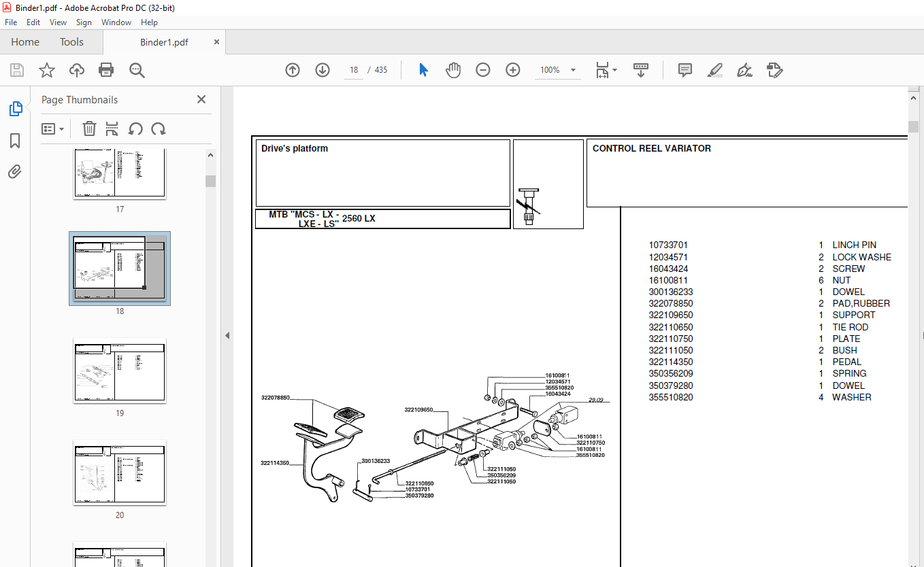924x567 pixels.
Task: Delete selected page with trash icon
Action: (89, 128)
